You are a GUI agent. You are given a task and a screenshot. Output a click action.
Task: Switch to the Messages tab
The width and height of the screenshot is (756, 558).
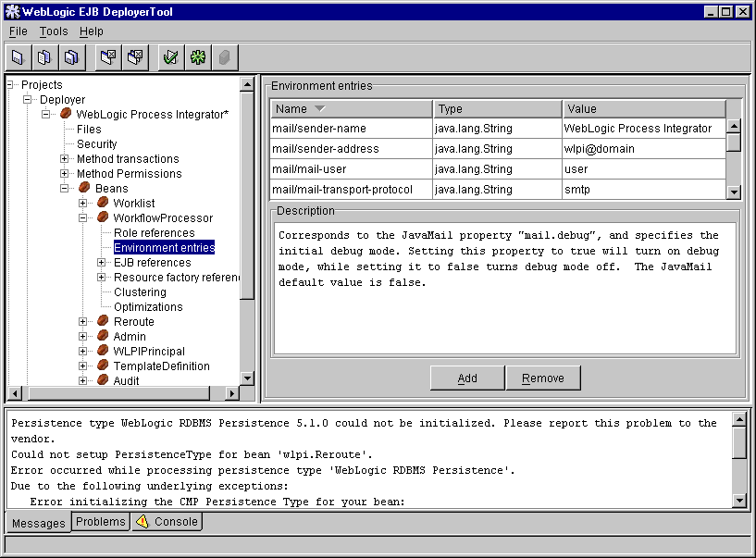point(39,523)
